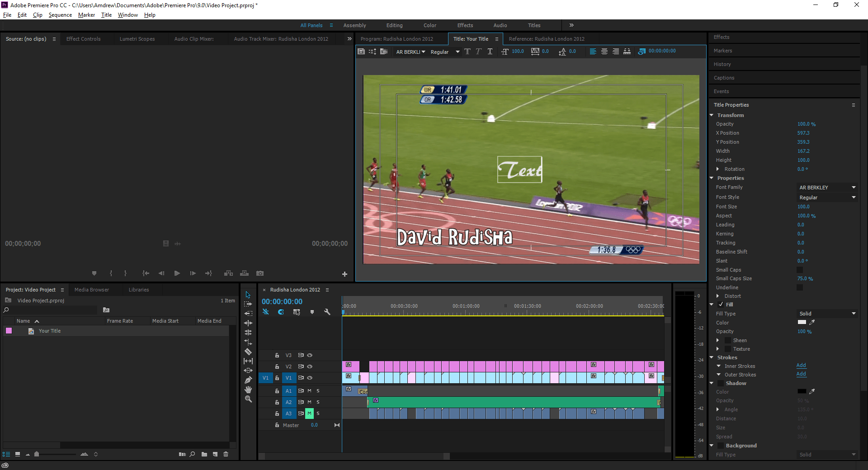Select the Zoom tool magnifier
The height and width of the screenshot is (470, 868).
click(x=248, y=399)
